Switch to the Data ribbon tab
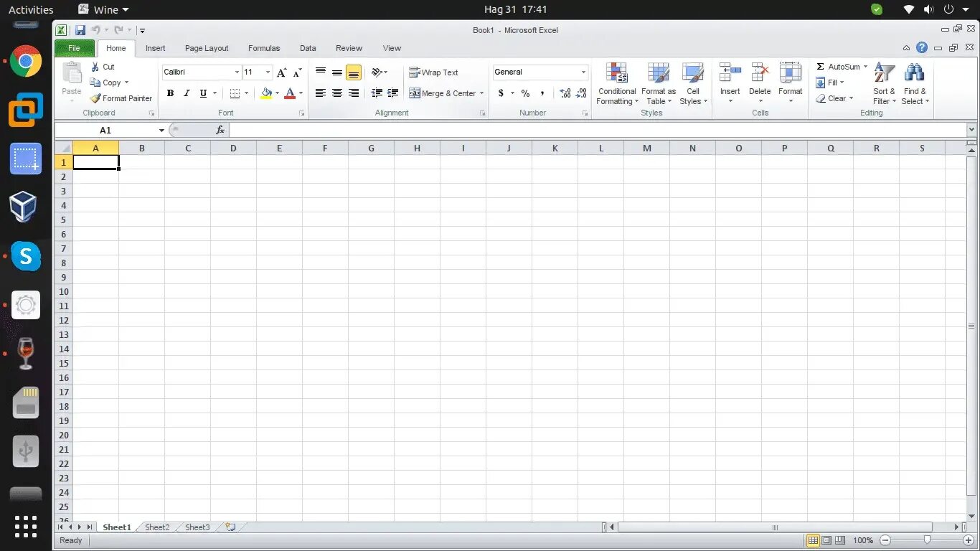 tap(308, 48)
